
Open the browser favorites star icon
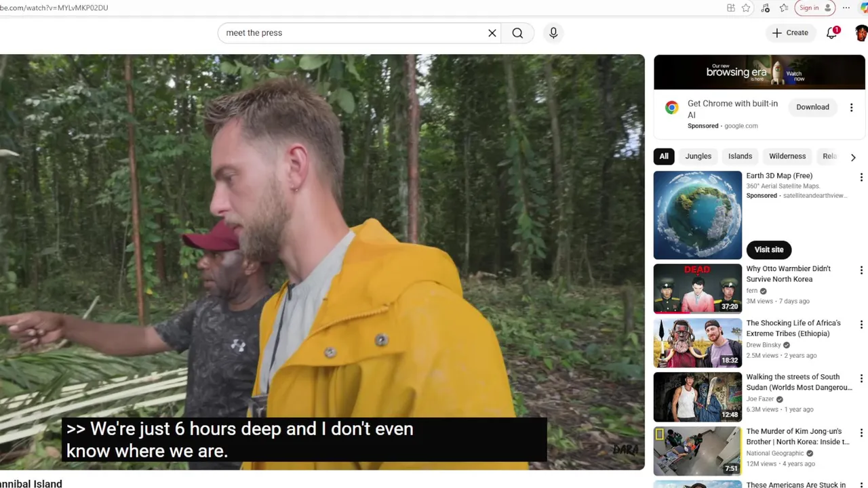coord(746,8)
